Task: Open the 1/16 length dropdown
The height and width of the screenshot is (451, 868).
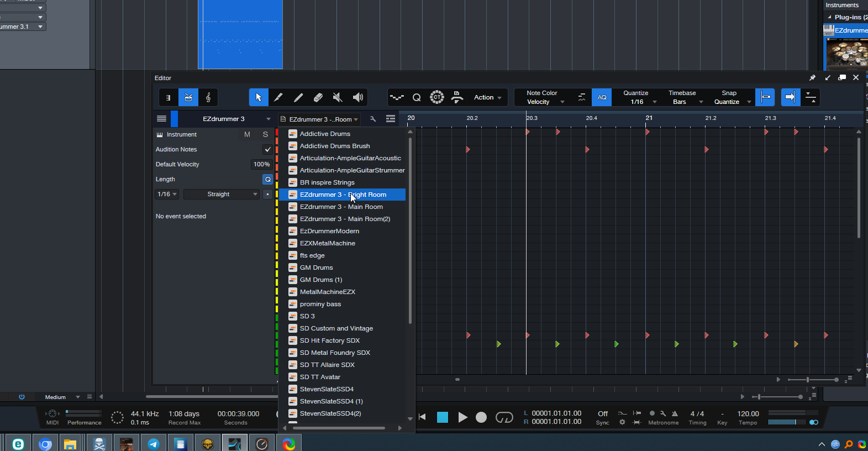Action: [167, 194]
